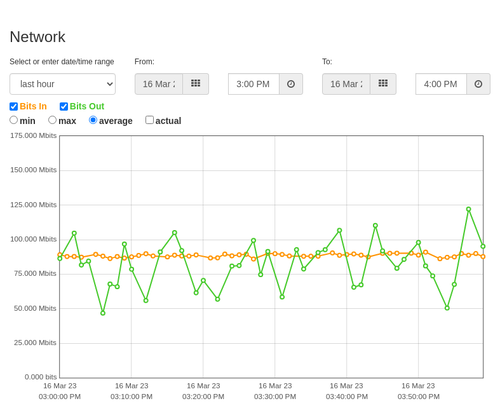
Task: Click the To date field '16 Mar'
Action: tap(346, 84)
